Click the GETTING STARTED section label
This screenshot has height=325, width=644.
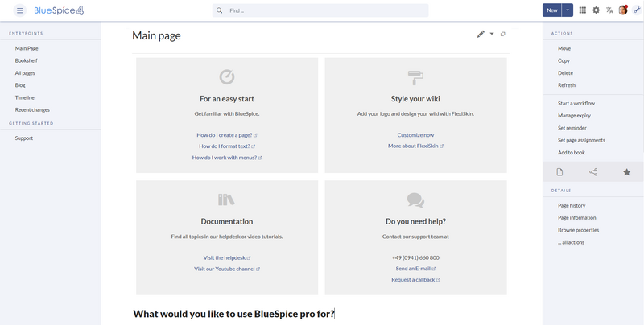coord(31,123)
